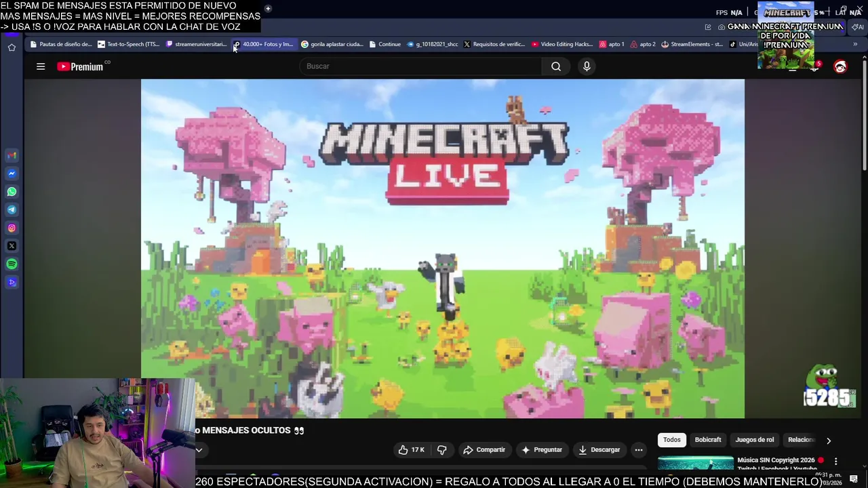868x488 pixels.
Task: Open a new browser tab with plus
Action: (x=268, y=8)
